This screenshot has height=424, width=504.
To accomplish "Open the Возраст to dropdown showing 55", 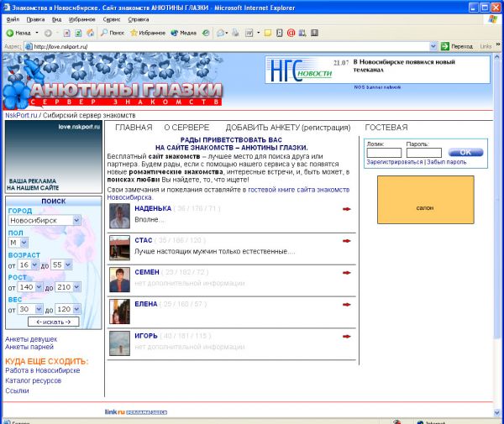I will point(61,265).
